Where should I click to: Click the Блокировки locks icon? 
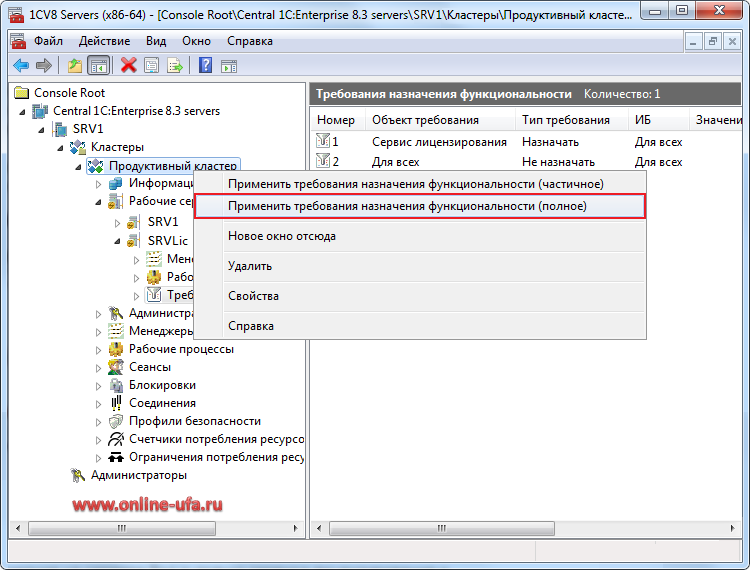tap(116, 385)
